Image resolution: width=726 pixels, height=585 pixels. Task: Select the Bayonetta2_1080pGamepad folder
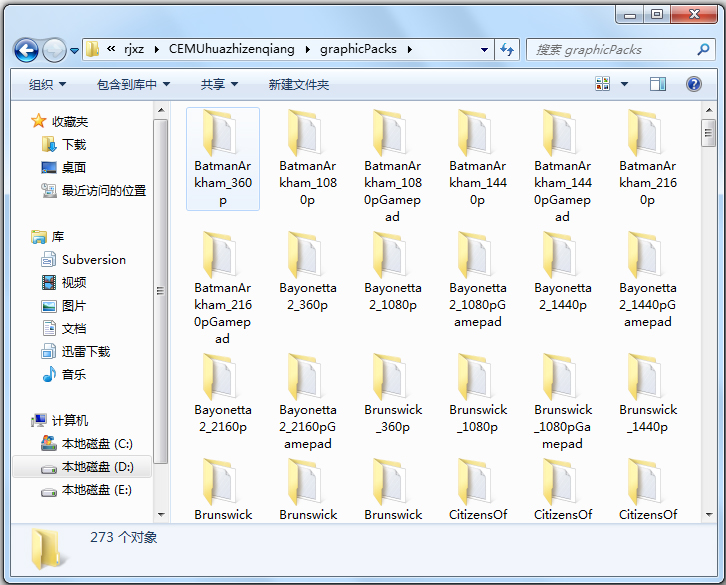(x=478, y=281)
